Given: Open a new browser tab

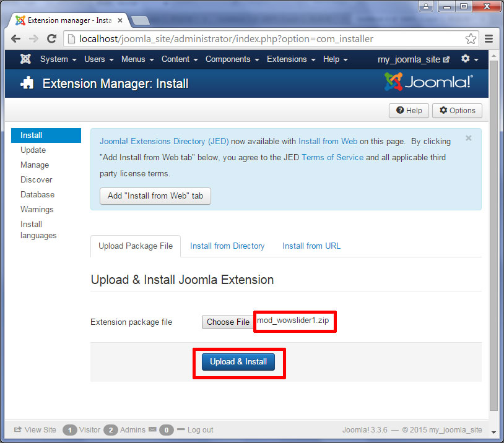Looking at the screenshot, I should click(140, 20).
